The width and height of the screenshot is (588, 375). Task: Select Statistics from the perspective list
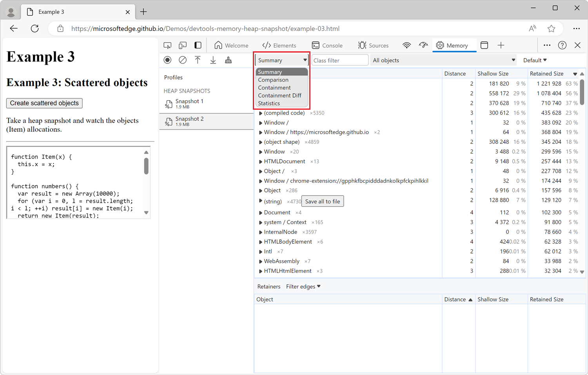(269, 103)
